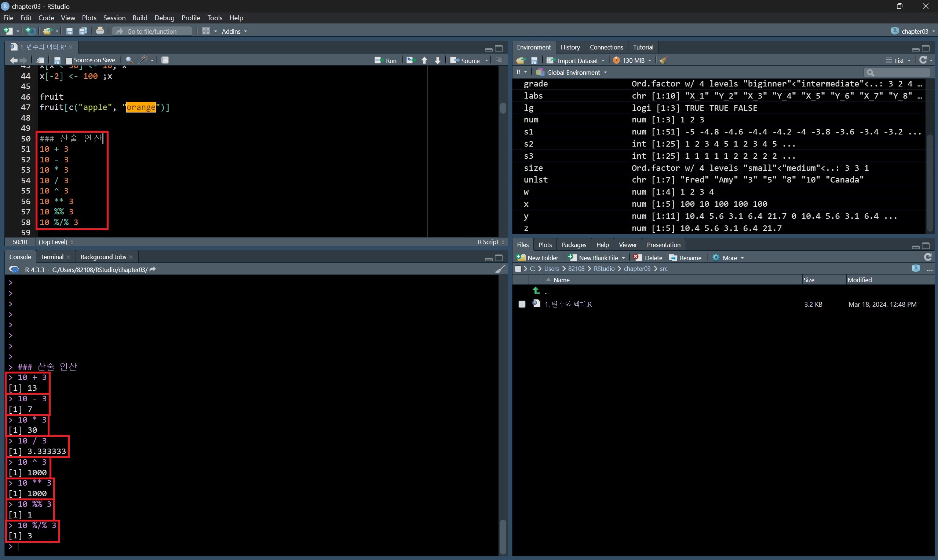Click the compile report notebook icon
The image size is (938, 560).
point(165,60)
